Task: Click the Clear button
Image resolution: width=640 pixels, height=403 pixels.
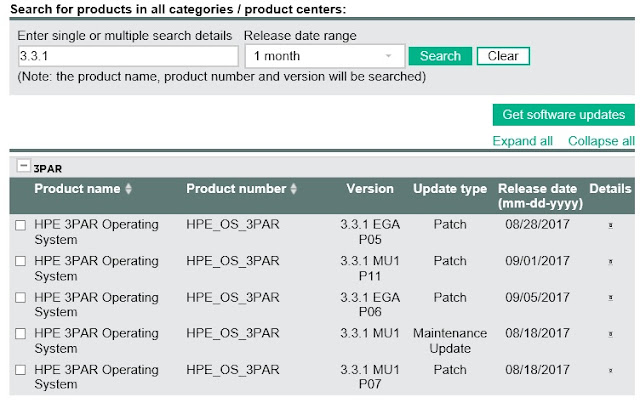Action: point(503,56)
